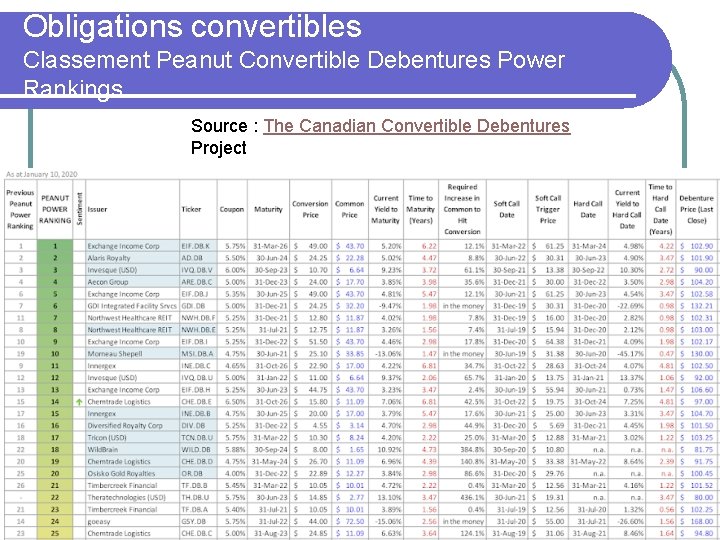The width and height of the screenshot is (720, 540).
Task: Click the 'As at January 10, 2020' date note
Action: coord(42,174)
